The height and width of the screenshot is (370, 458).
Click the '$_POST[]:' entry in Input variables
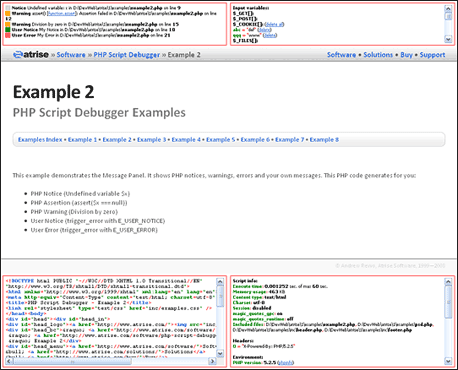(x=245, y=19)
